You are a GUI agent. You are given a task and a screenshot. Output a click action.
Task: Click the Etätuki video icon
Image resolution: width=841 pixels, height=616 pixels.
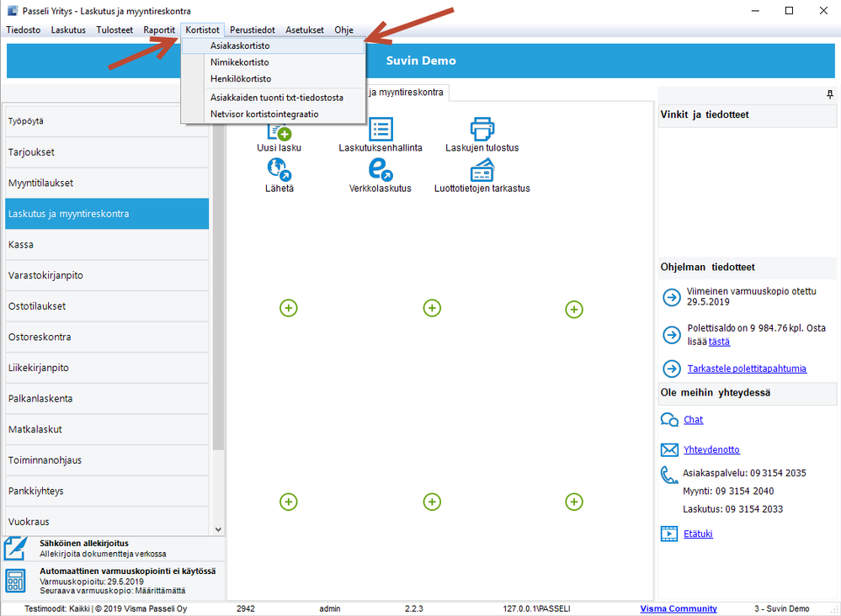(669, 534)
